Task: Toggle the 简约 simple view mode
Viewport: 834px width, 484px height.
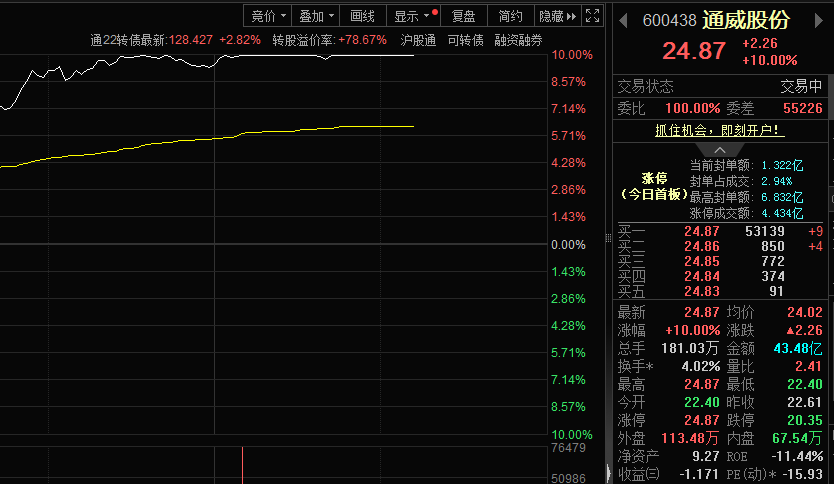Action: pos(510,16)
